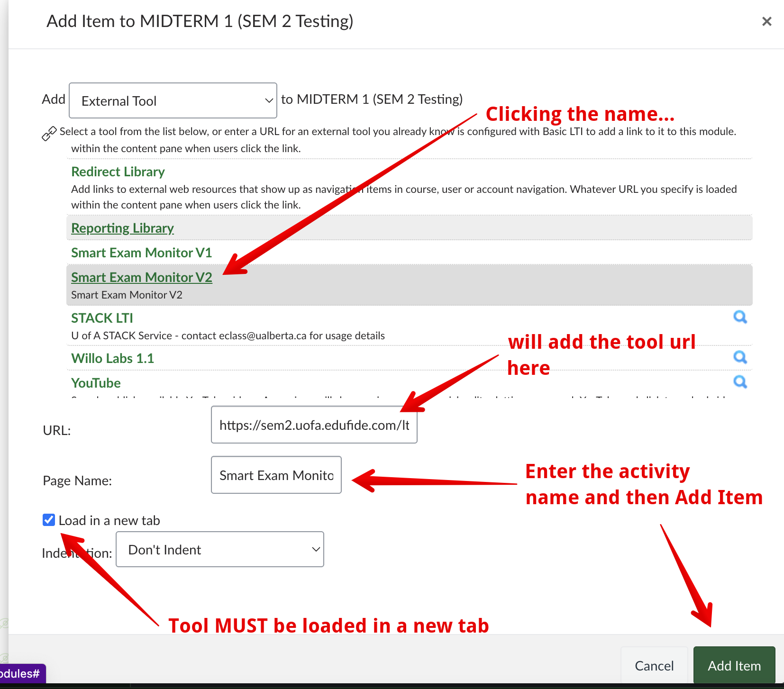The image size is (784, 689).
Task: Click the magnifier icon beside STACK LTI
Action: (x=740, y=317)
